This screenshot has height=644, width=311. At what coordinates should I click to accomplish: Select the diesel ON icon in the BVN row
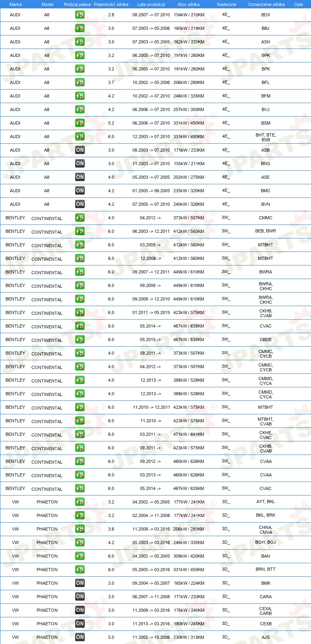(80, 204)
